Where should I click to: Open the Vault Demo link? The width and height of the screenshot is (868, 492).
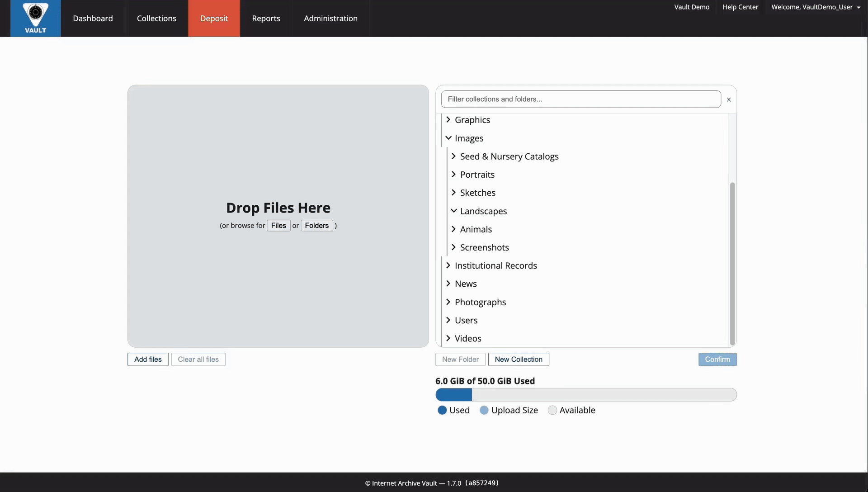(692, 7)
